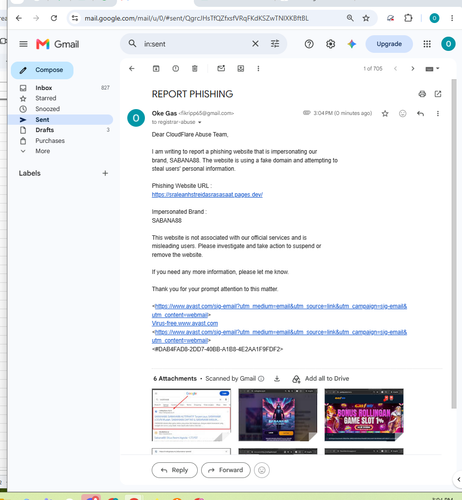Download all attachments icon
Screen dimensions: 462x500
pyautogui.click(x=277, y=379)
